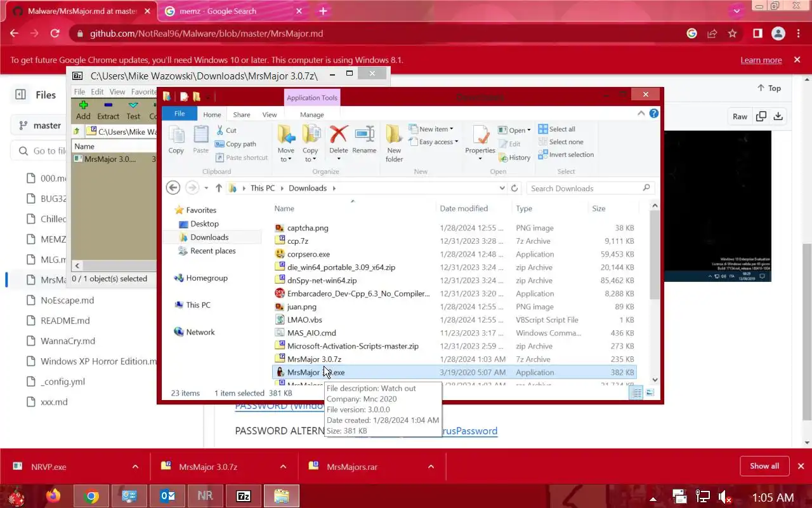Click Show all downloads button
The image size is (812, 508).
(764, 466)
